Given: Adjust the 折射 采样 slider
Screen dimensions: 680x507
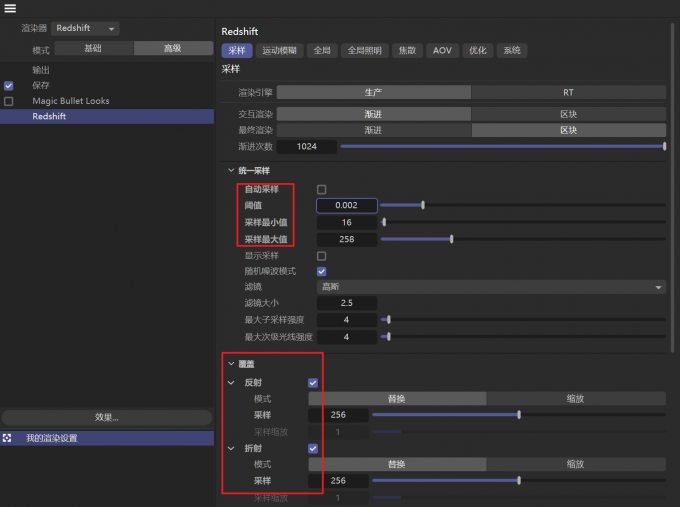Looking at the screenshot, I should point(519,481).
